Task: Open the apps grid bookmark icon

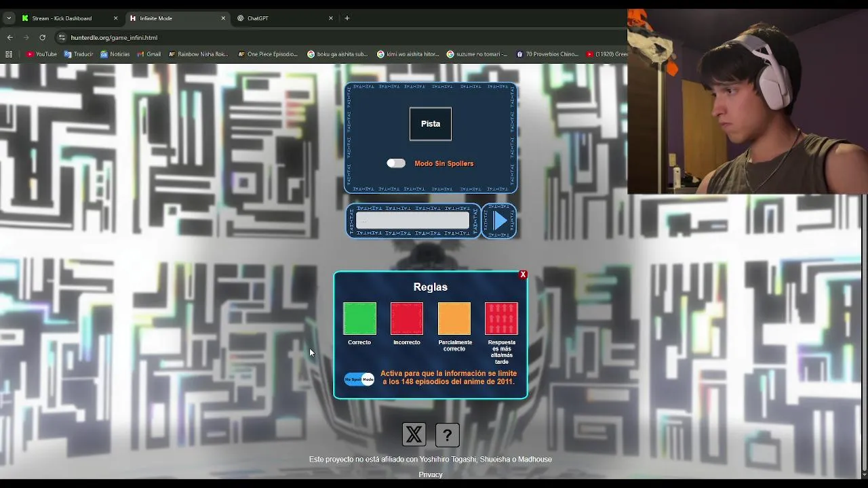Action: pos(9,54)
